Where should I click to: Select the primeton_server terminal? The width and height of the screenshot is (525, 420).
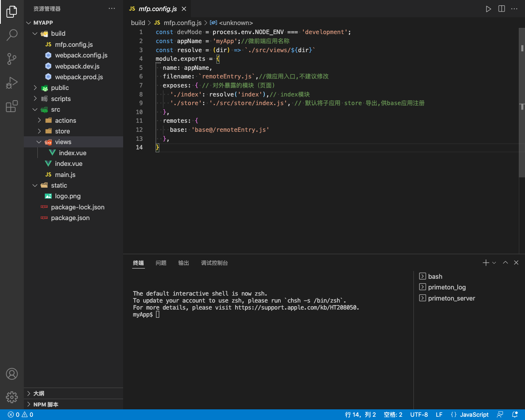(x=451, y=298)
